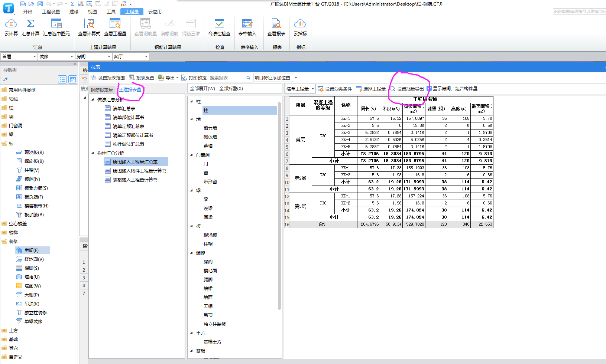Select 现浇板(B) in navigation tree
Image resolution: width=606 pixels, height=364 pixels.
[34, 153]
